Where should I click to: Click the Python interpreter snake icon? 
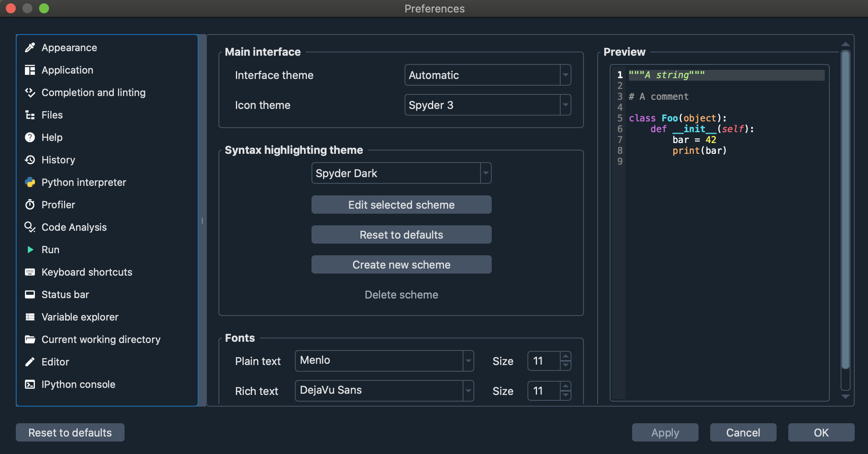[30, 183]
